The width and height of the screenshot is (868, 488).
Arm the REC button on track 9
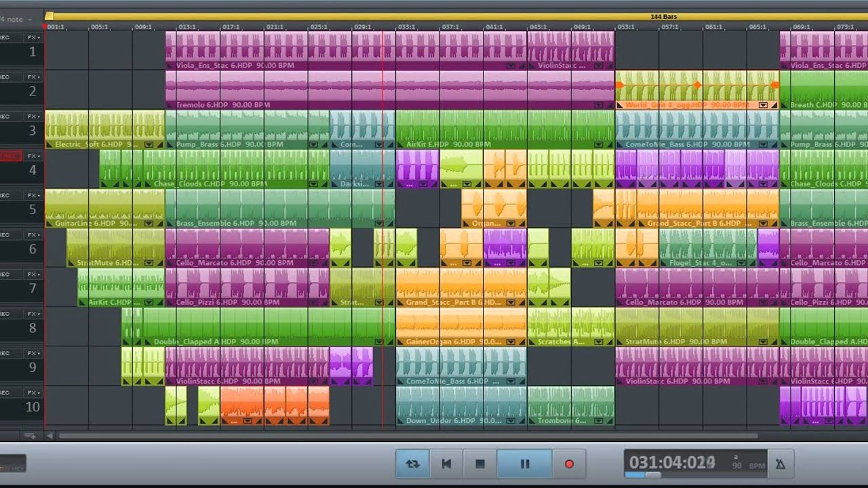point(11,353)
